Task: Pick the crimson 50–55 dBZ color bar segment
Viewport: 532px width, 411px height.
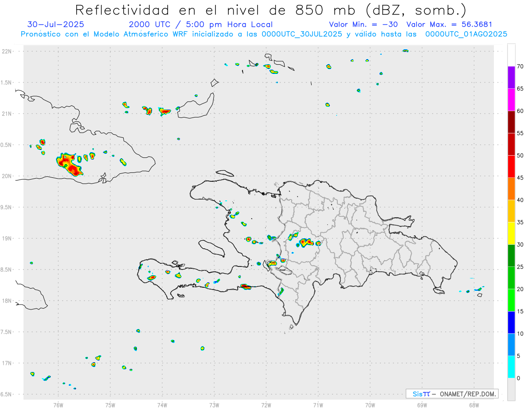Action: pyautogui.click(x=511, y=144)
